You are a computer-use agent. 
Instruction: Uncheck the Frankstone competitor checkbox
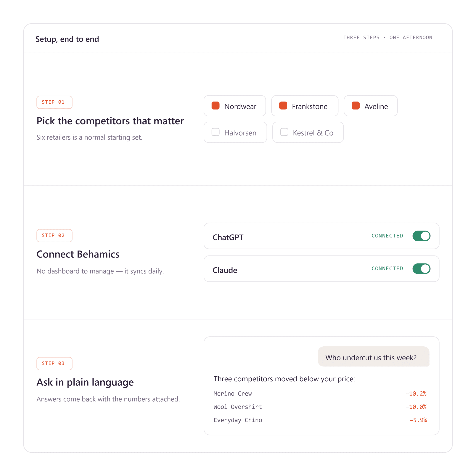(x=283, y=105)
